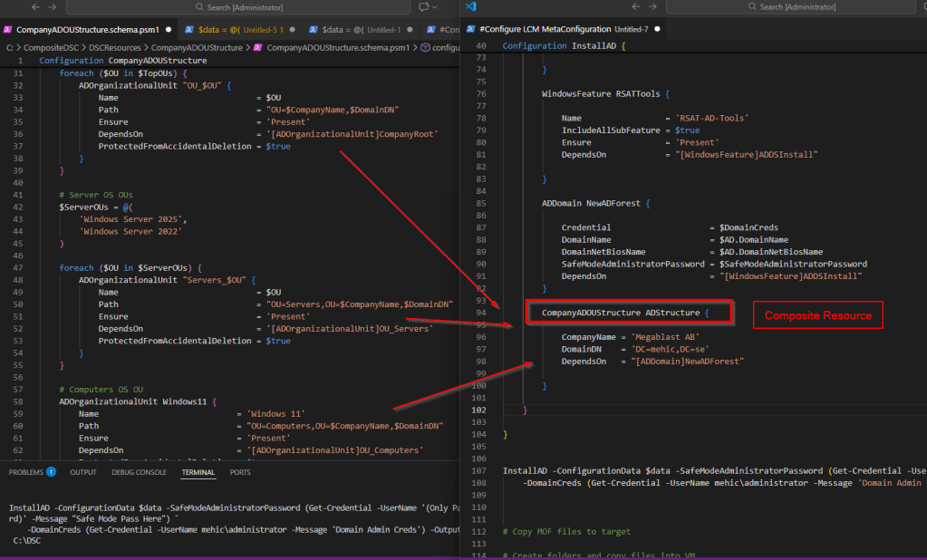This screenshot has width=927, height=560.
Task: Click the forward arrow in the left title bar
Action: (51, 7)
